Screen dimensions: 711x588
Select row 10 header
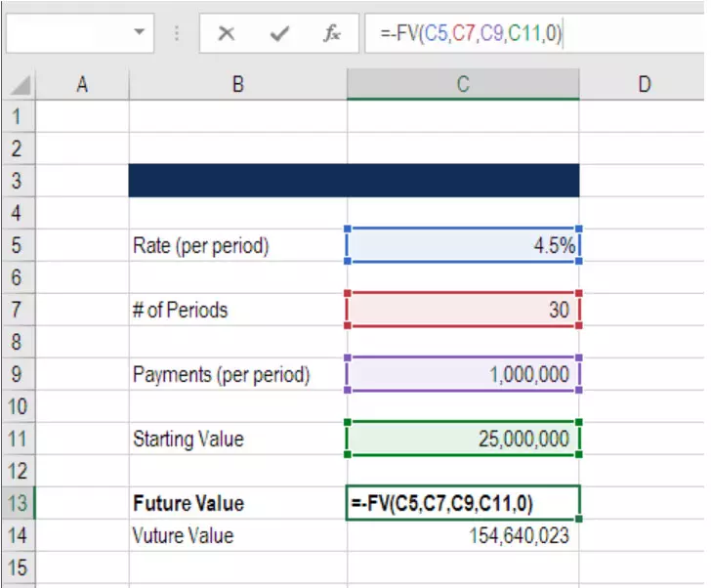click(19, 406)
